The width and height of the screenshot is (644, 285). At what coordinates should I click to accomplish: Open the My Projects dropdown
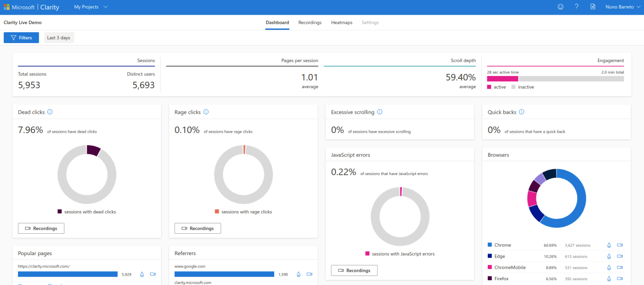(90, 7)
